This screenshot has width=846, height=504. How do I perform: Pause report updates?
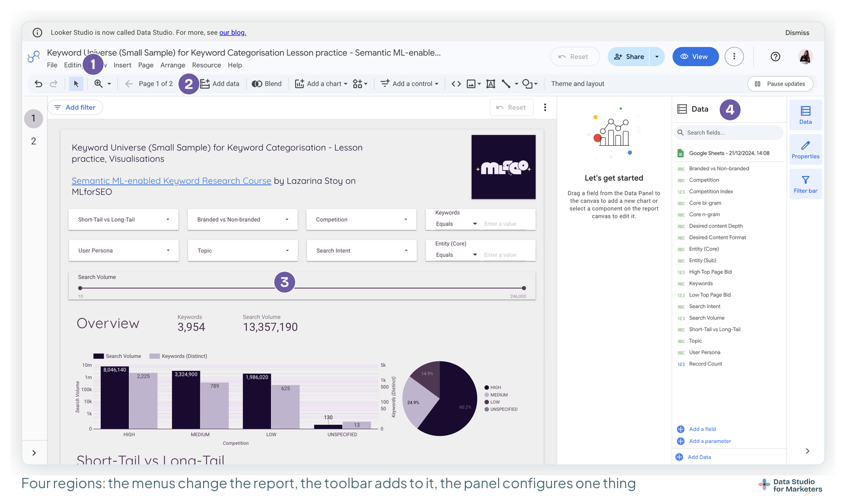780,83
